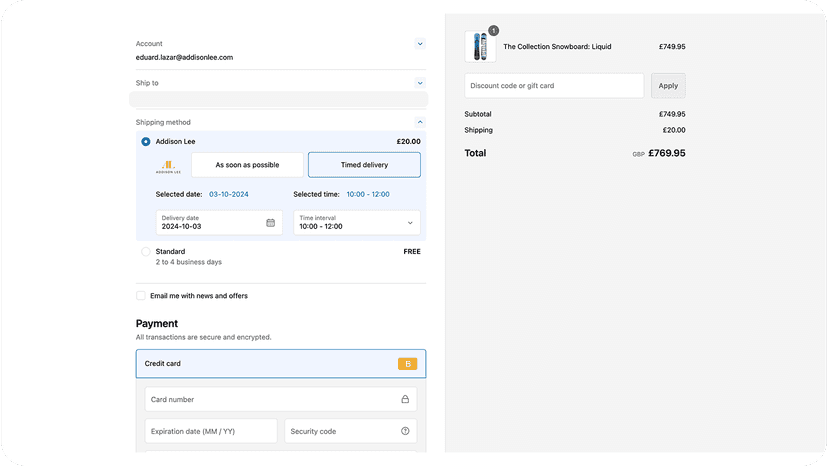This screenshot has height=466, width=828.
Task: Collapse the Shipping method section chevron
Action: [x=420, y=122]
